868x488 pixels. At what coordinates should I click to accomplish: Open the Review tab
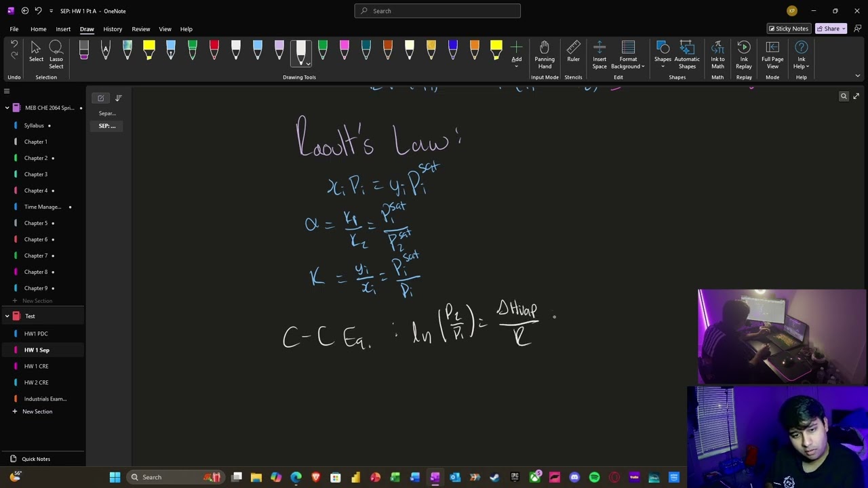click(x=141, y=29)
